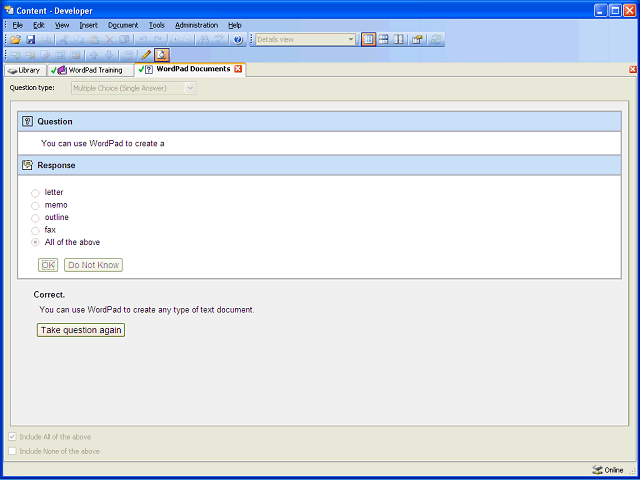640x480 pixels.
Task: Open the Insert menu
Action: click(x=89, y=25)
